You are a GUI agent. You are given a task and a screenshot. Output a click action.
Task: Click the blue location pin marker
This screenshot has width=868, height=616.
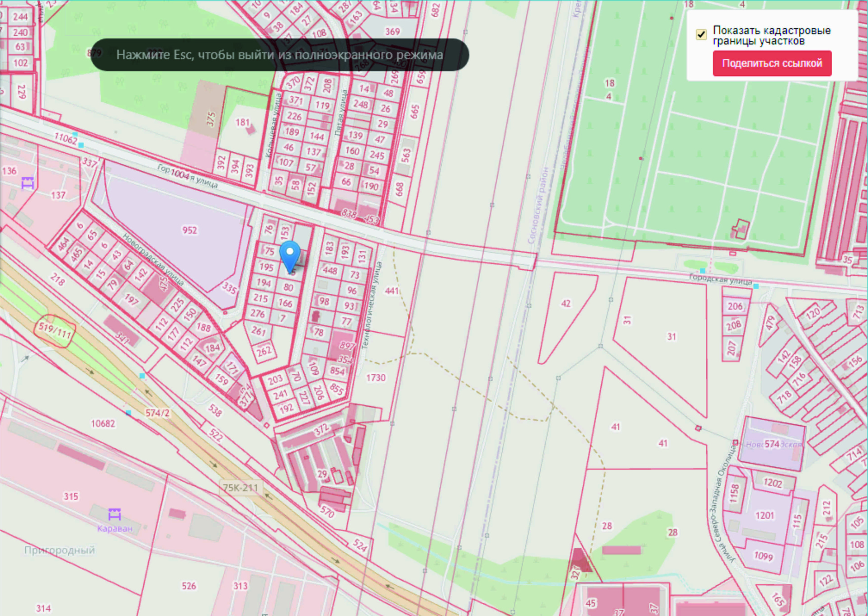point(290,254)
